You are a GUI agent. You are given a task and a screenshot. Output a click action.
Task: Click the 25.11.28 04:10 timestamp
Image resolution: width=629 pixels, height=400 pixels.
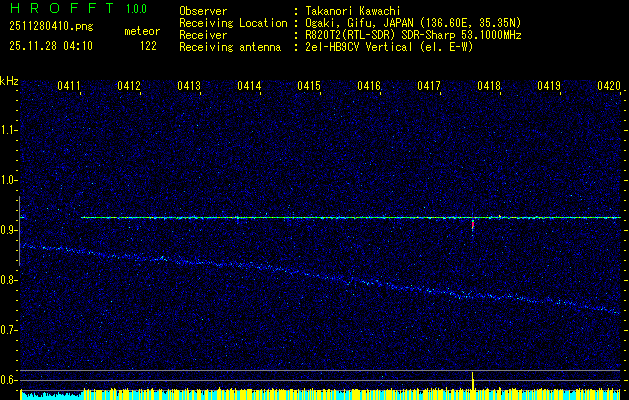(x=50, y=46)
